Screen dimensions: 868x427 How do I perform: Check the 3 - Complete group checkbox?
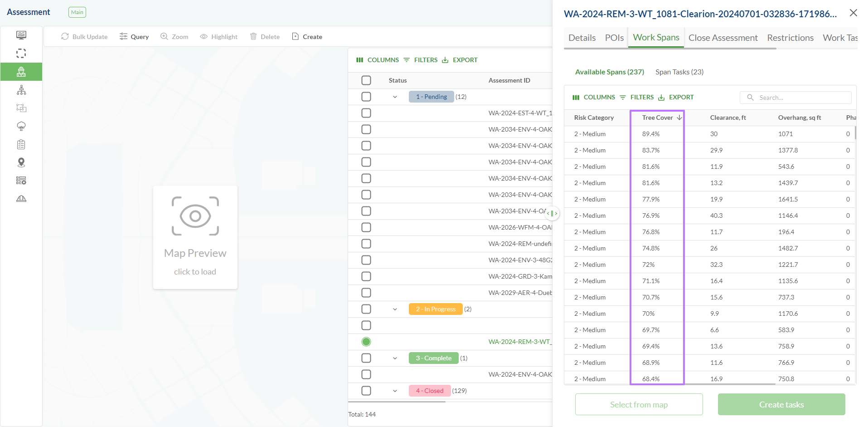pyautogui.click(x=366, y=358)
